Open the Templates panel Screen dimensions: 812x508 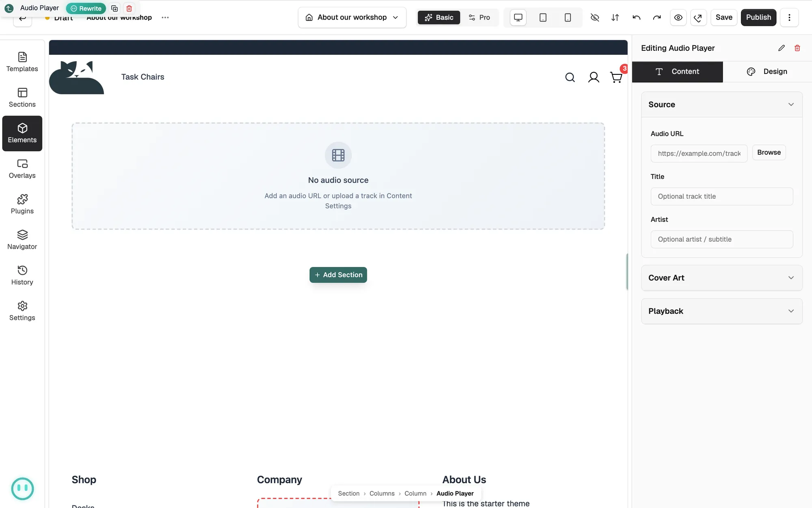click(x=22, y=62)
